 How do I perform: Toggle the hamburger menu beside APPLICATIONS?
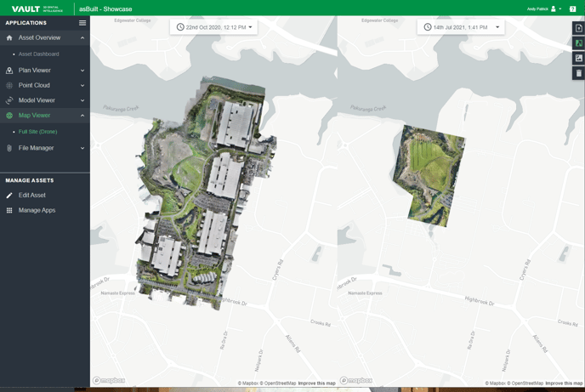[82, 23]
